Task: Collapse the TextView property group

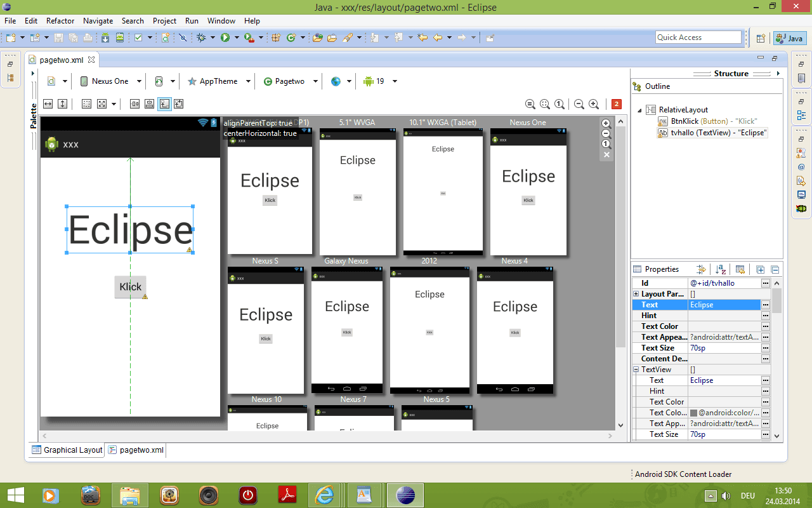Action: coord(636,370)
